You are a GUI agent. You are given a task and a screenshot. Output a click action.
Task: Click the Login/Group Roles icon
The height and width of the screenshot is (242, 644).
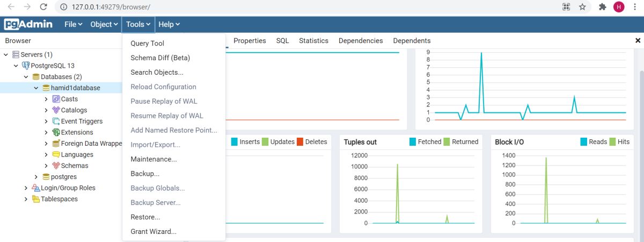[36, 188]
